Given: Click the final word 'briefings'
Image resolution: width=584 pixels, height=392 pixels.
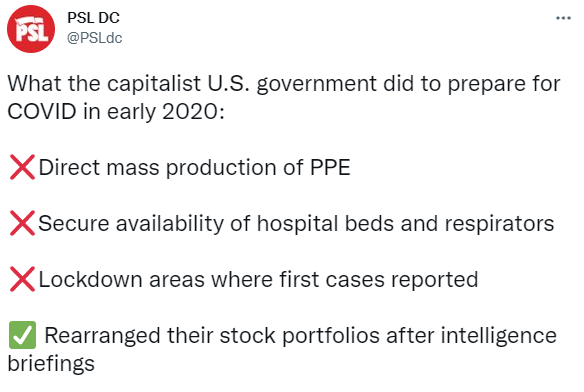Looking at the screenshot, I should pyautogui.click(x=51, y=364).
